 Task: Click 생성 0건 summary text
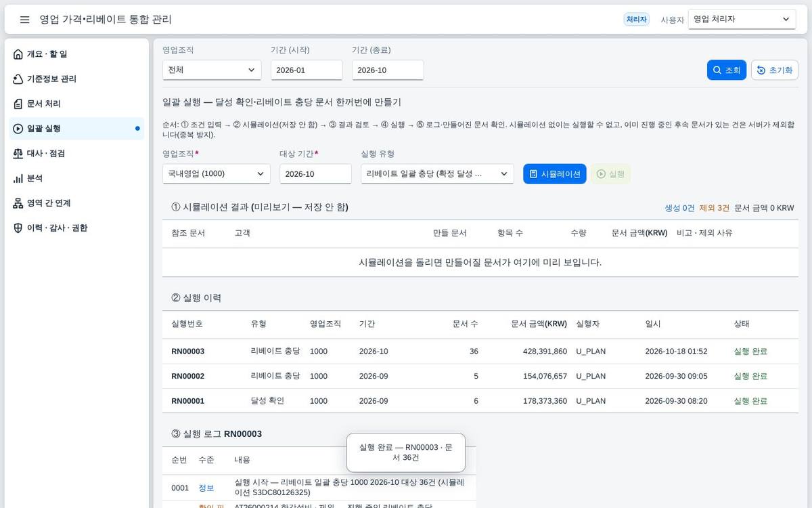tap(679, 208)
